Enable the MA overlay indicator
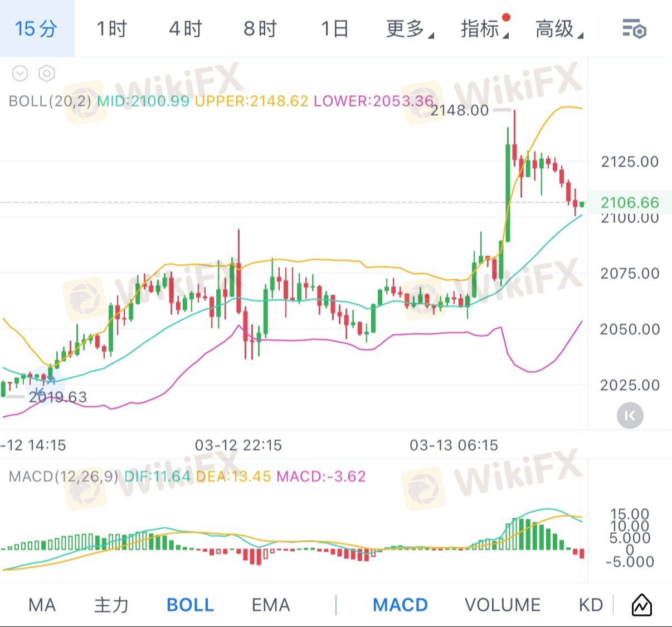This screenshot has height=627, width=672. pos(42,605)
